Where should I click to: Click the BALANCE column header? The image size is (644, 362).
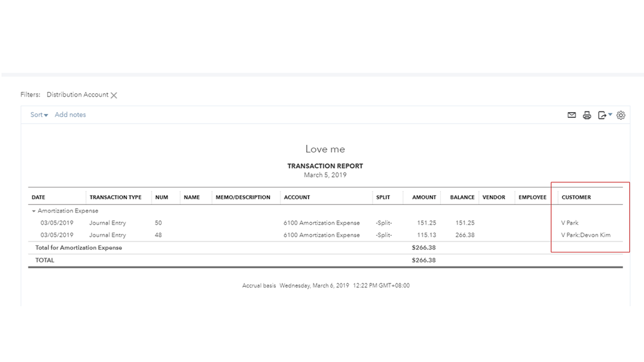[462, 197]
